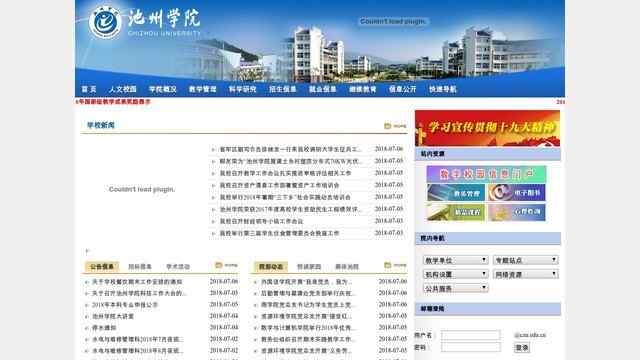
Task: Open the 数字校园信息门户 banner
Action: coord(486,174)
